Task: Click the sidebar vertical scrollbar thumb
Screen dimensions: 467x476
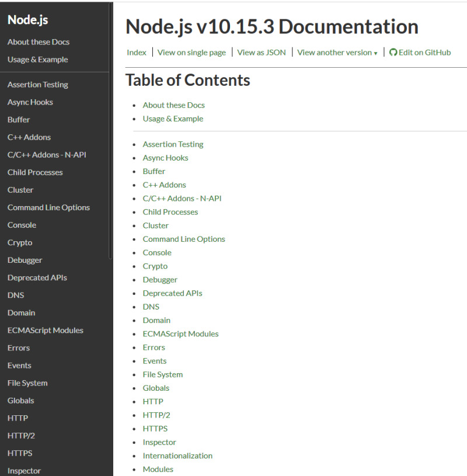Action: (x=110, y=131)
